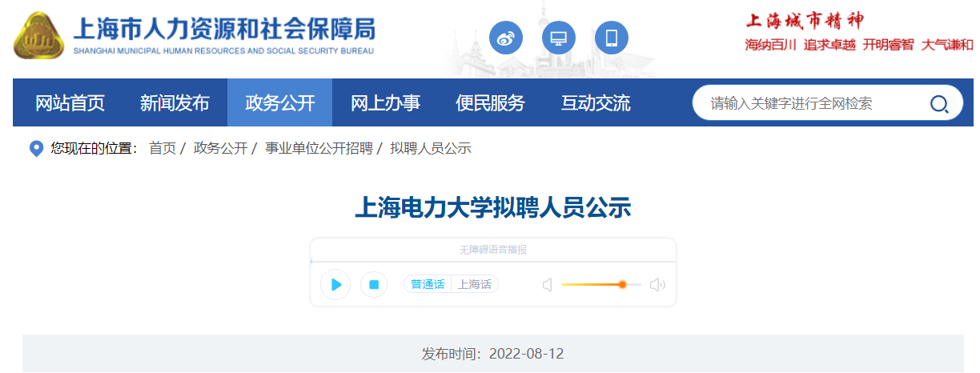Viewport: 980px width, 373px height.
Task: Click the 无障碍语音播报 label
Action: pos(493,250)
